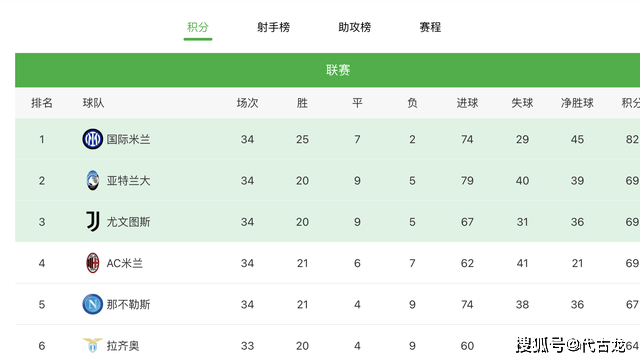The width and height of the screenshot is (640, 362).
Task: Click the 尤文图斯 team name
Action: click(x=129, y=222)
